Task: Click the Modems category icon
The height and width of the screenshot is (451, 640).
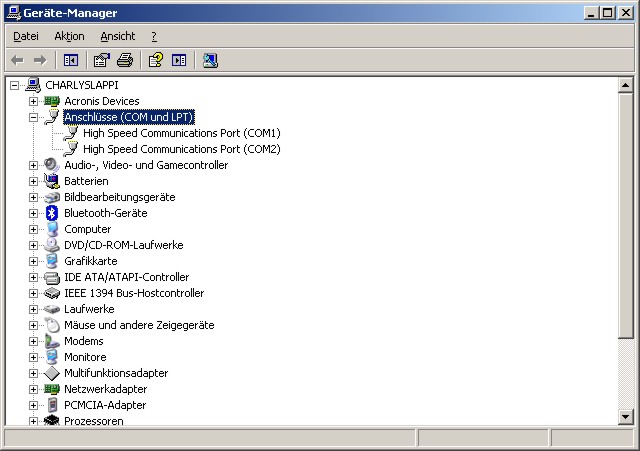Action: [52, 341]
